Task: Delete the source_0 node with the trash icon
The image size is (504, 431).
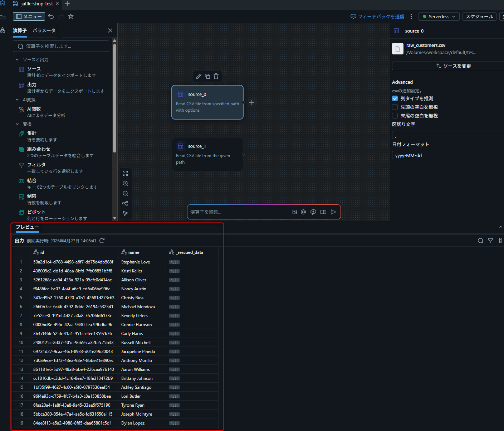Action: 216,76
